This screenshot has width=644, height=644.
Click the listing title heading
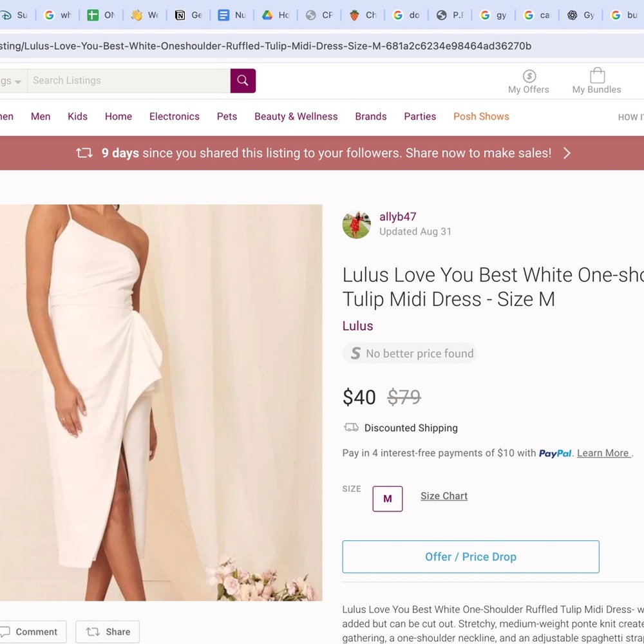coord(493,287)
